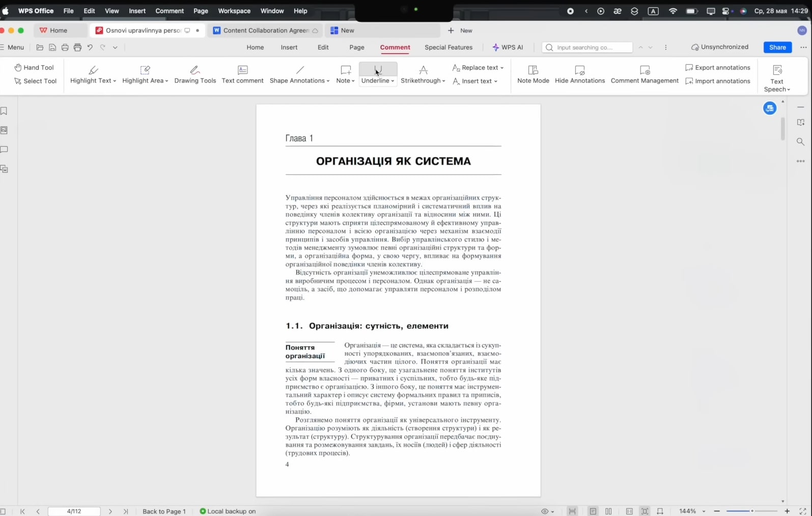
Task: Click the zoom out minus button
Action: (x=717, y=511)
